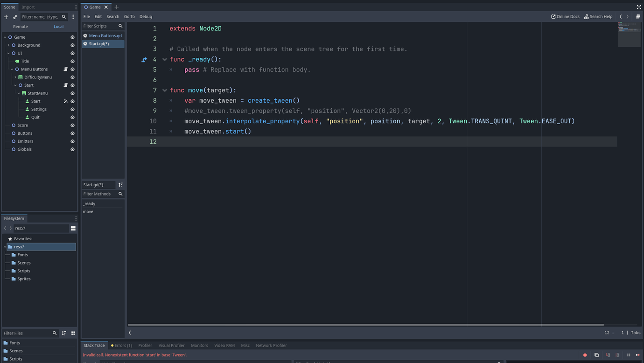
Task: Pause execution with the Break icon
Action: pos(628,355)
